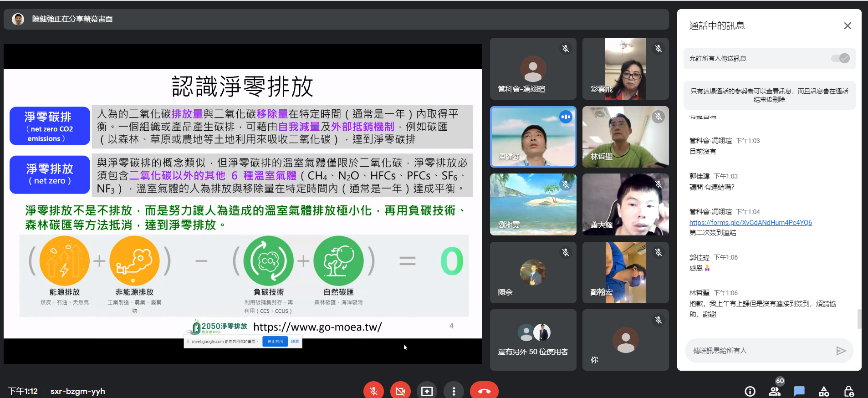Viewport: 868px width, 398px height.
Task: Show the participants list icon
Action: coord(774,391)
